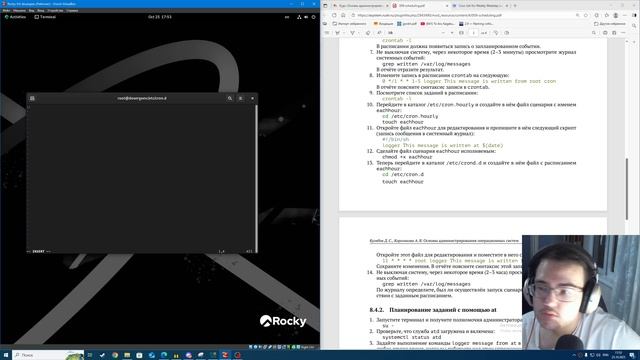This screenshot has width=640, height=360.
Task: Open the VirtualBox Devices menu
Action: tap(56, 11)
